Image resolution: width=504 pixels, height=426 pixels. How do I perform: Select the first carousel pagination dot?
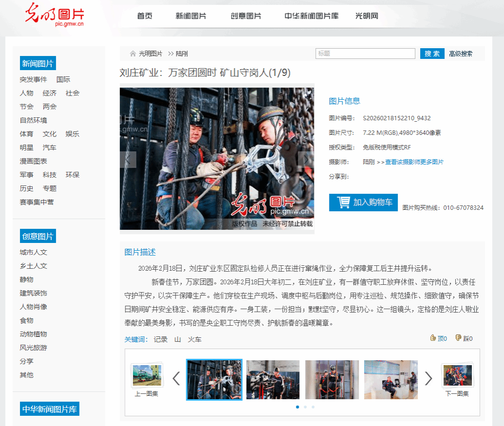pos(297,407)
